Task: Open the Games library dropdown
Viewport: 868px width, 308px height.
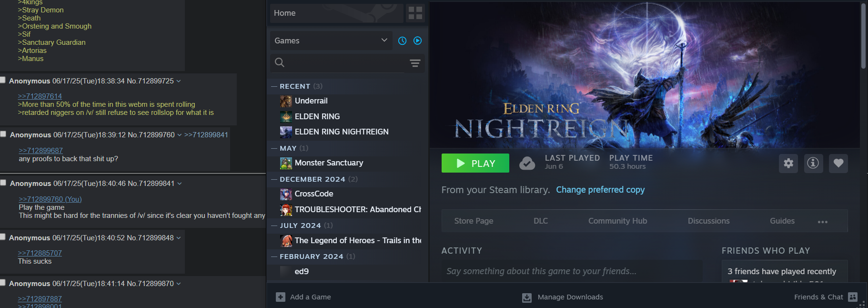Action: 331,41
